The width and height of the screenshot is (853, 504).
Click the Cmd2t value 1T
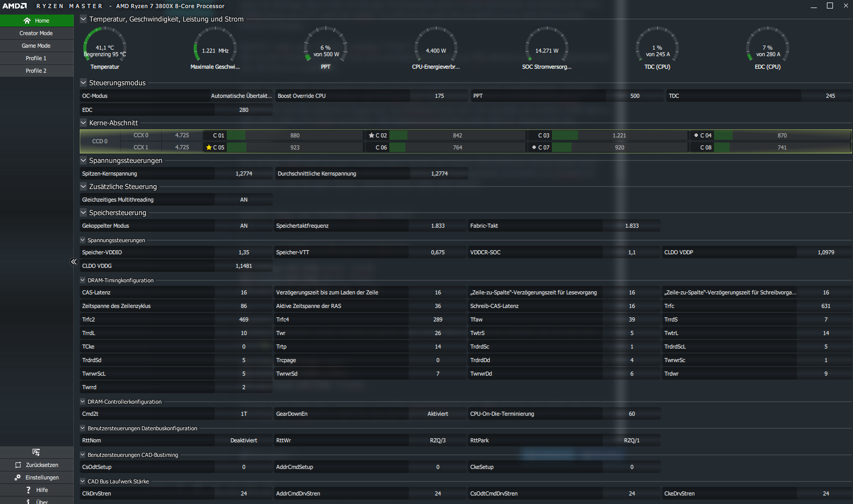pos(244,414)
